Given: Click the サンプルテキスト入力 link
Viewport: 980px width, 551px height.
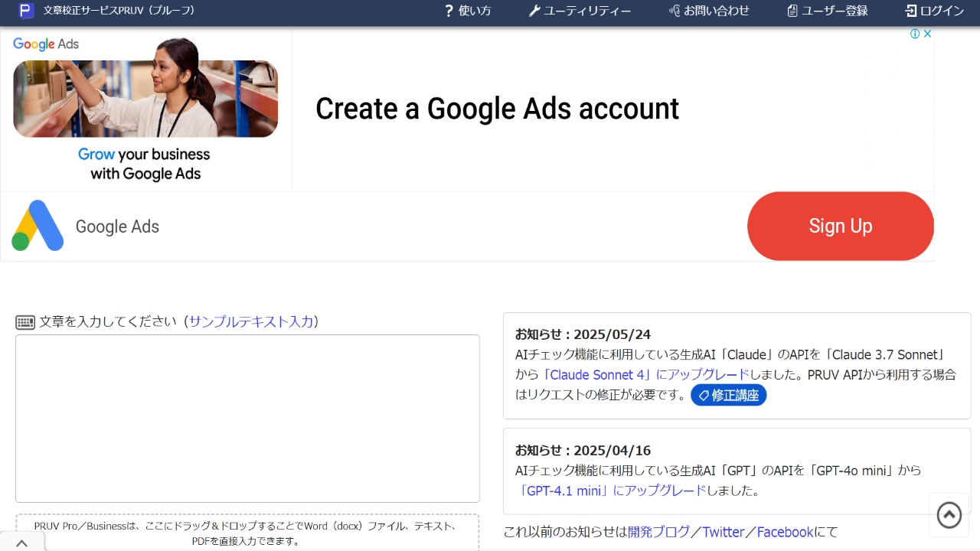Looking at the screenshot, I should click(x=251, y=321).
